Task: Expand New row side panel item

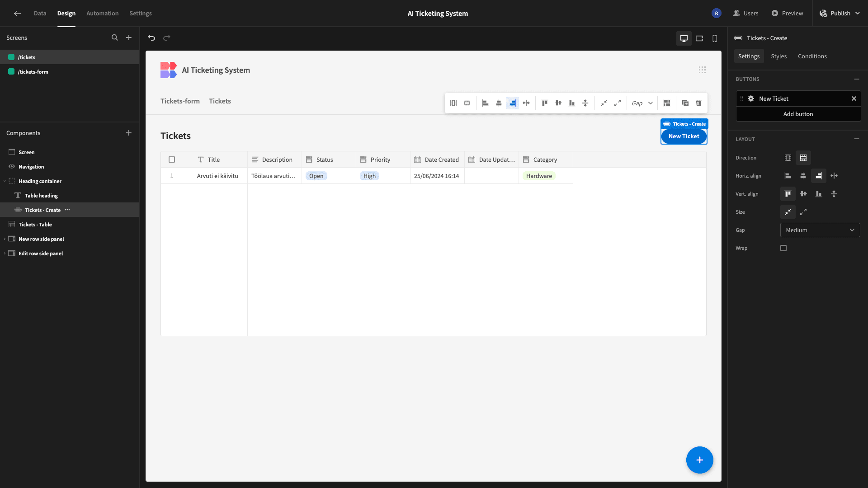Action: (x=5, y=239)
